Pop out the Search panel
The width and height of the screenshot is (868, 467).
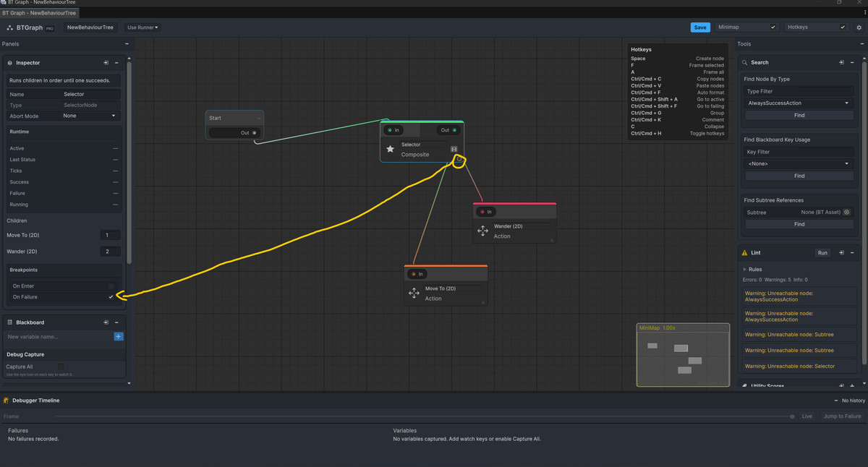[841, 62]
